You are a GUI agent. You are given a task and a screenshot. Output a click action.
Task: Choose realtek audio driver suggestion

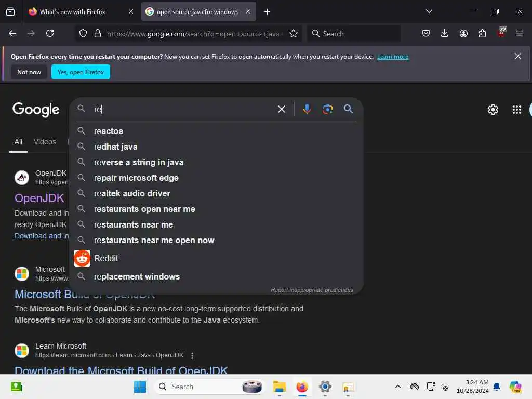216,193
